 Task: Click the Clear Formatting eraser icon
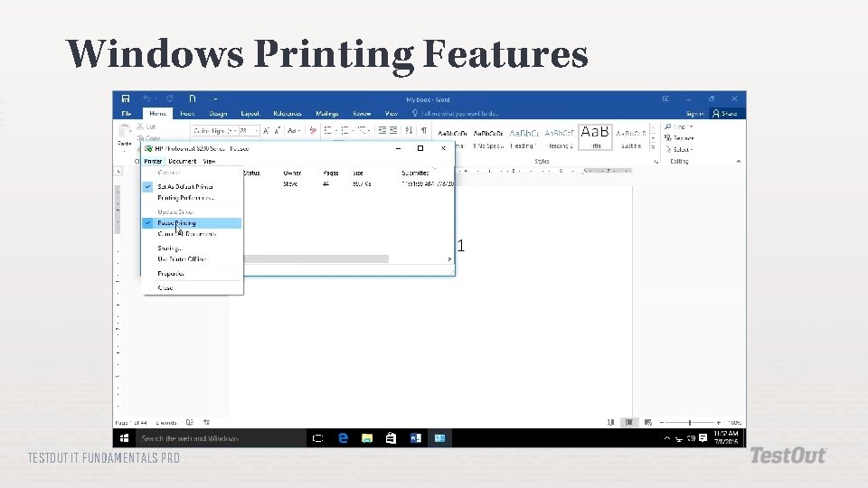(314, 130)
